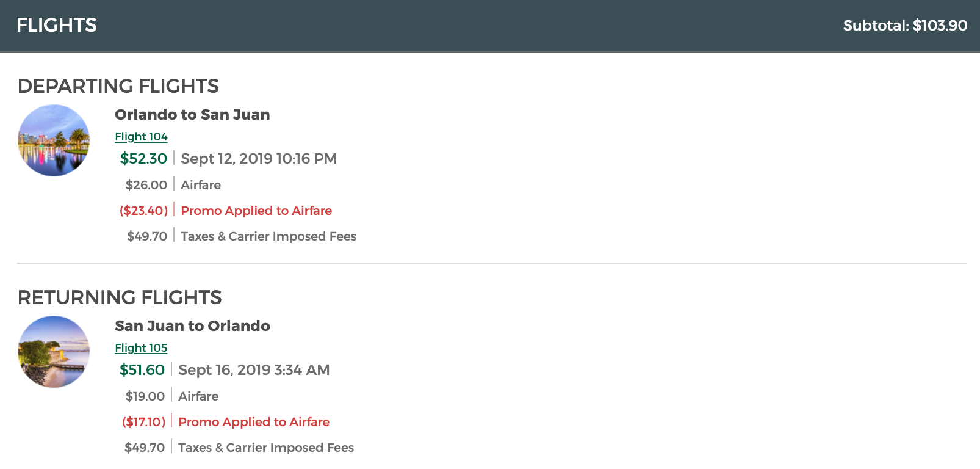
Task: Click the ($17.10) promo discount line
Action: click(x=254, y=422)
